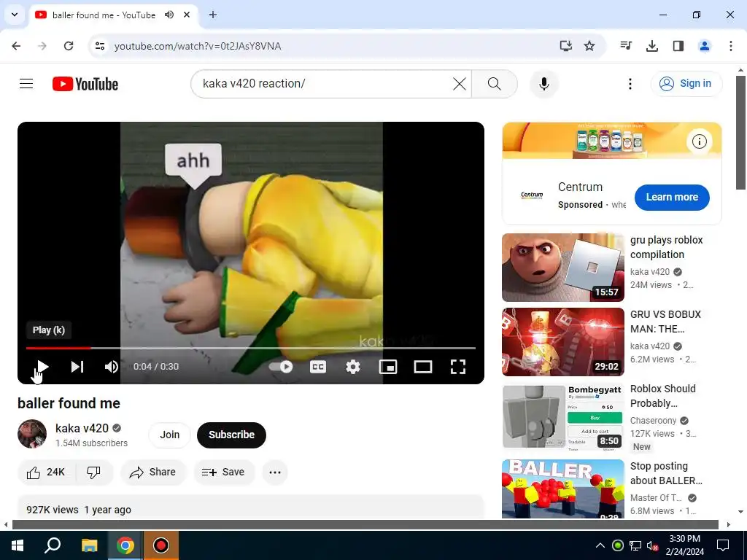Mute tab via speaker icon on tab
Viewport: 747px width, 560px height.
point(169,15)
